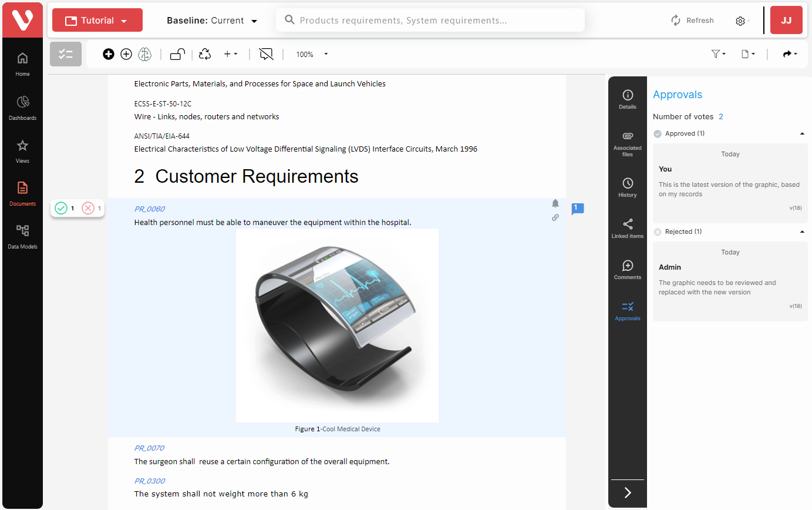The image size is (812, 510).
Task: Click the search requirements field
Action: (x=430, y=19)
